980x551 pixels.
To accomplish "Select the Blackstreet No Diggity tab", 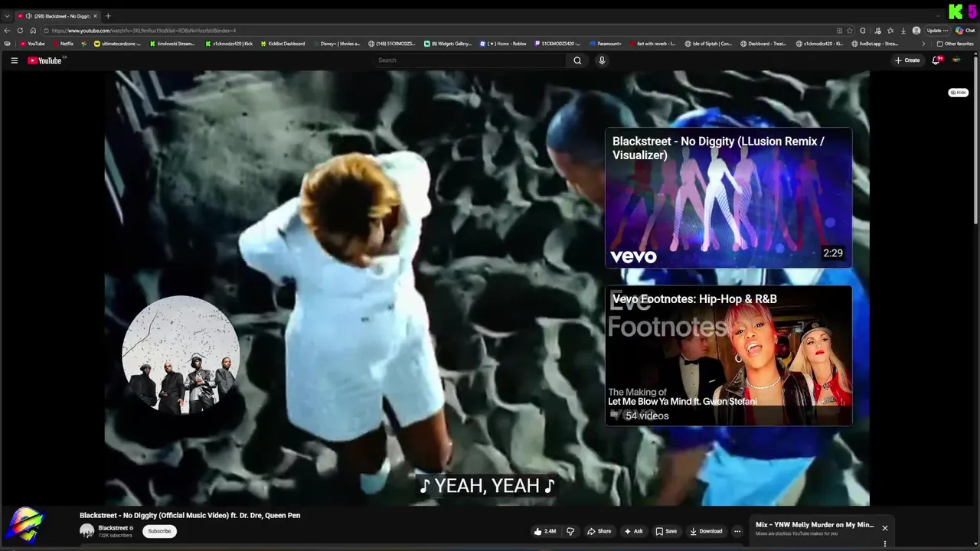I will coord(58,16).
